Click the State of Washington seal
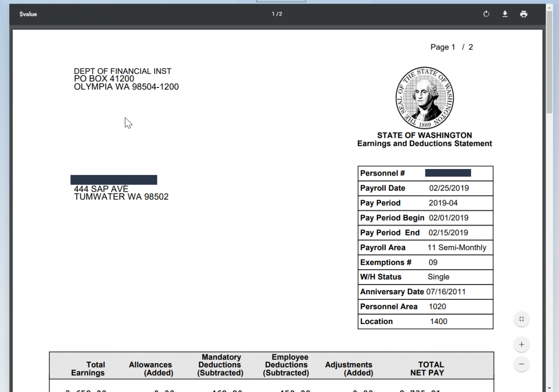The width and height of the screenshot is (559, 392). pyautogui.click(x=424, y=98)
